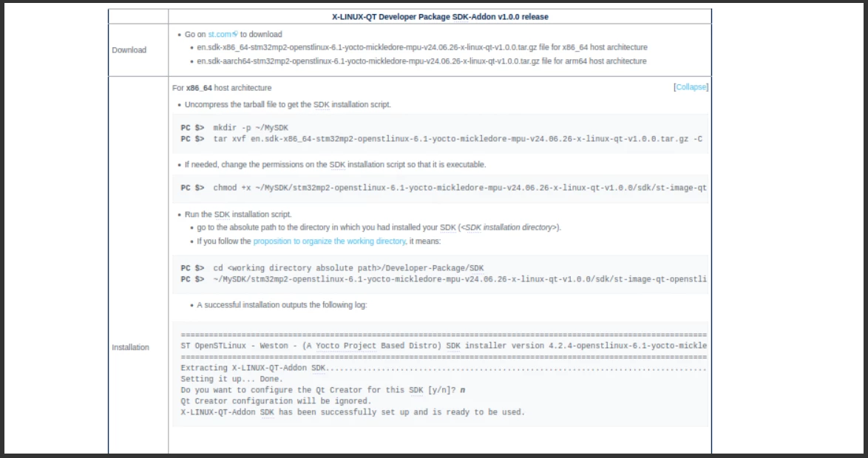Click the external link icon beside st.com
This screenshot has width=868, height=458.
[x=235, y=34]
